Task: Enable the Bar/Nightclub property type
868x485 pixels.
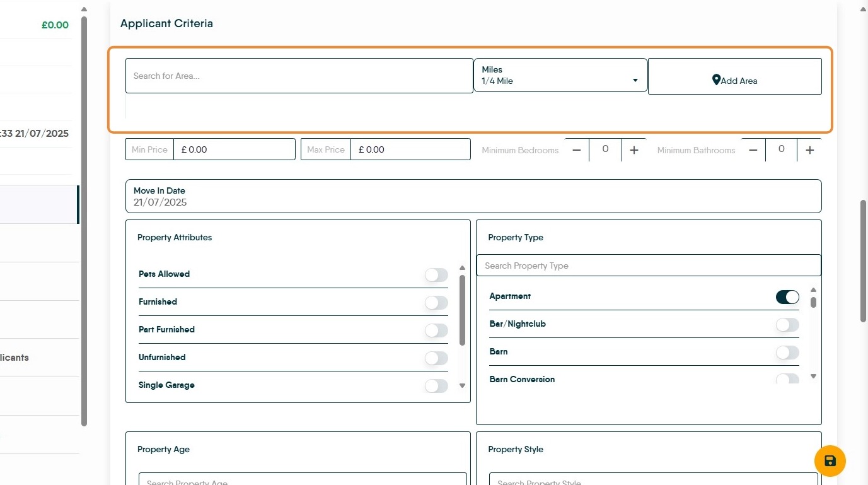Action: 787,325
